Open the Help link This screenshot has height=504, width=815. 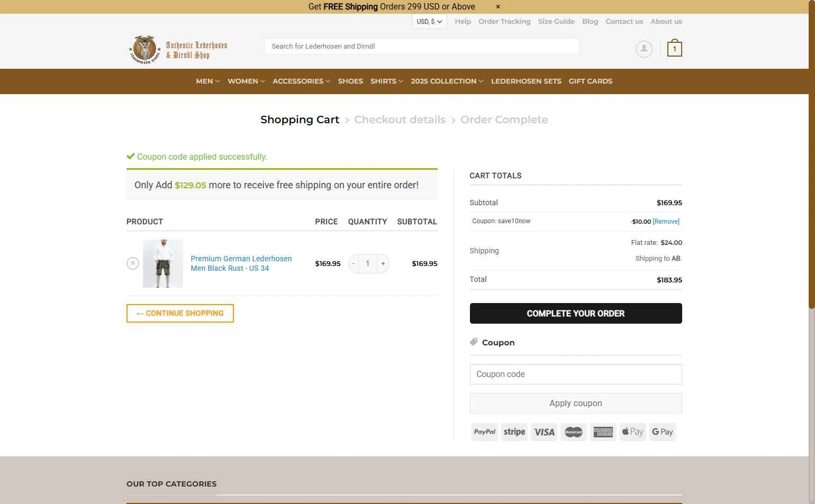(463, 22)
